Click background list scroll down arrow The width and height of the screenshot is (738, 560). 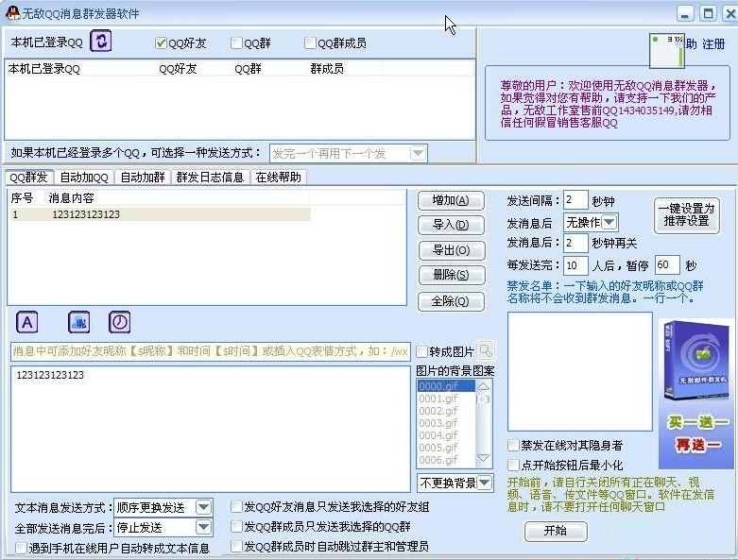coord(484,458)
